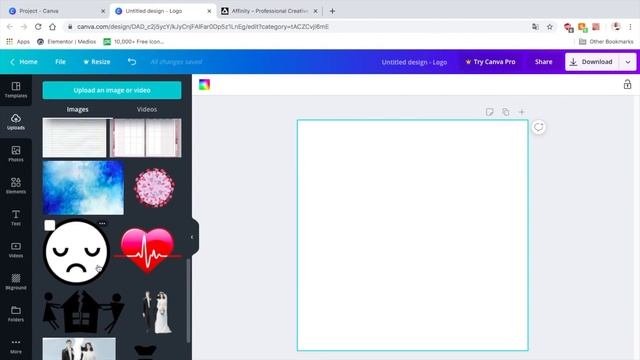Open the 10,000+ Free Icon bookmark

coord(134,42)
